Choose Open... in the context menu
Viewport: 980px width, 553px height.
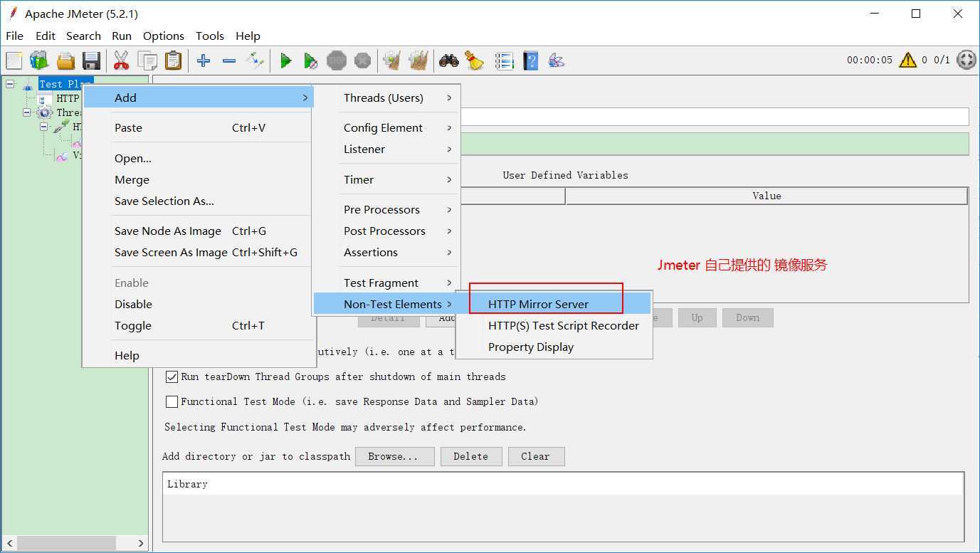197,158
